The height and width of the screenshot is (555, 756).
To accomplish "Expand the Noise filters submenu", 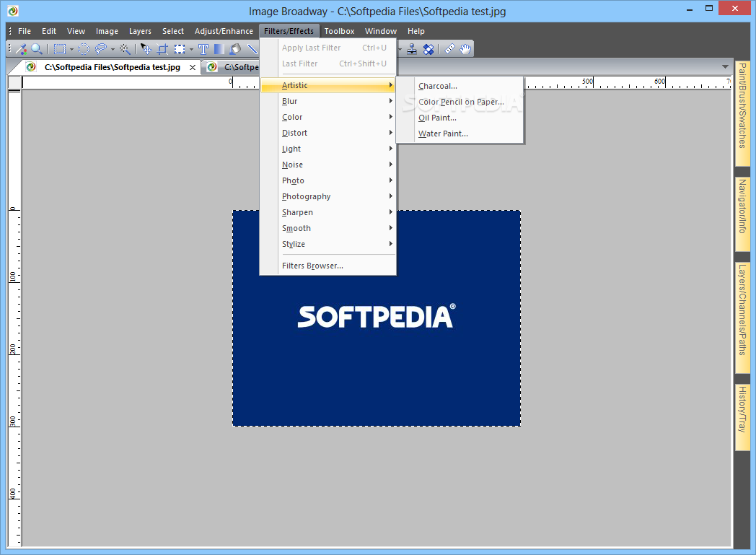I will (328, 165).
